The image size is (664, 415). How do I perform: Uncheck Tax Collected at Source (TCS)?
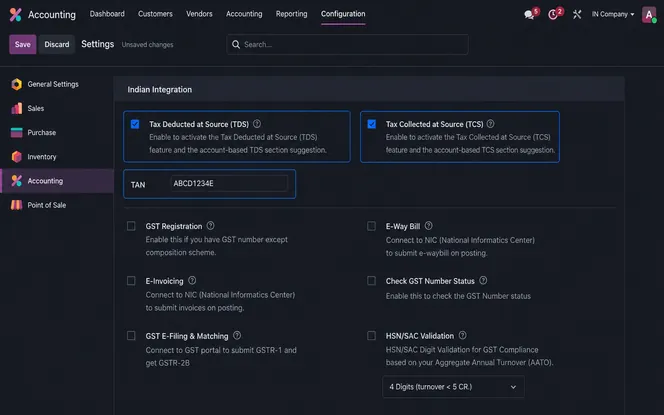tap(372, 124)
